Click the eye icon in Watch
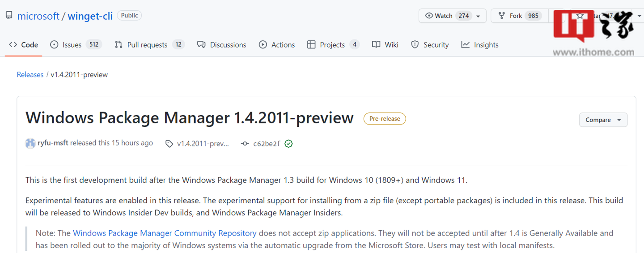Screen dimensions: 644x253 (429, 16)
